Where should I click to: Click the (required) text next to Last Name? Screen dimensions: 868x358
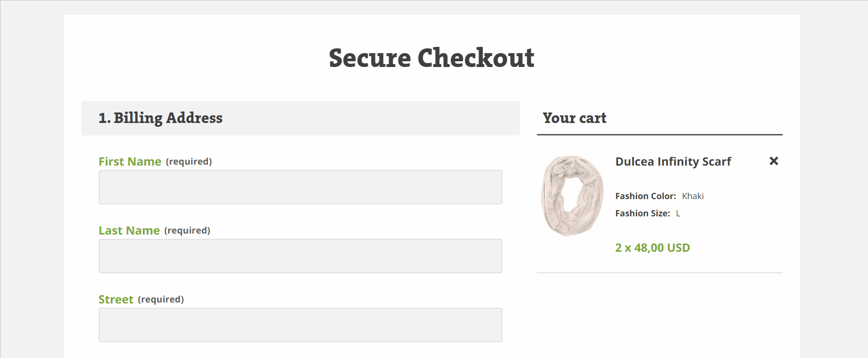(x=187, y=230)
